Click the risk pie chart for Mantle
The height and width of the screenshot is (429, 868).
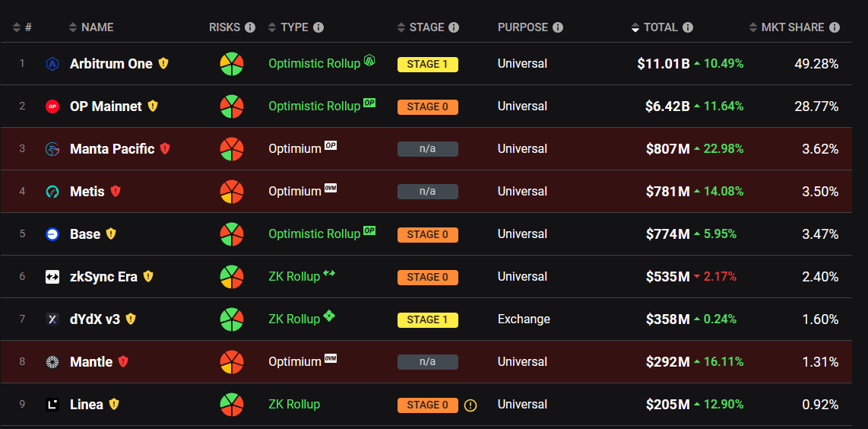point(232,362)
